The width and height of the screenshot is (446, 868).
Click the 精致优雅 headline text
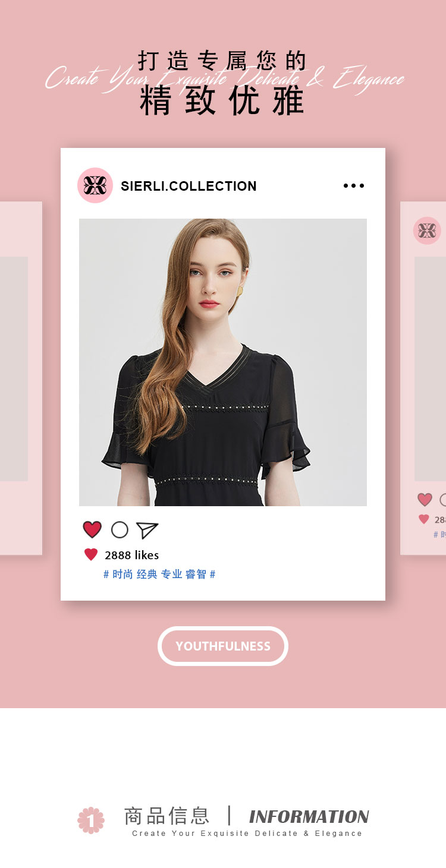point(222,100)
